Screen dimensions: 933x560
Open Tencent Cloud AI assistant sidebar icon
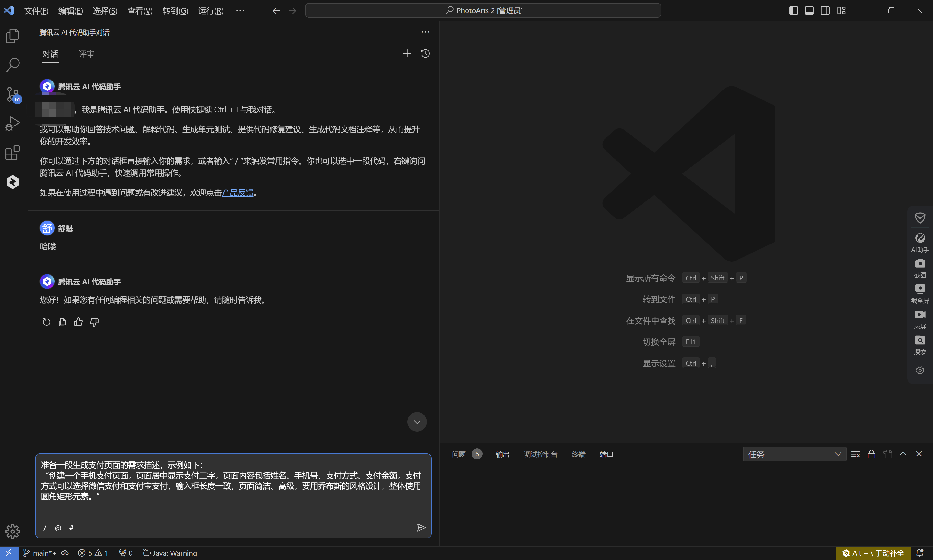click(x=12, y=182)
